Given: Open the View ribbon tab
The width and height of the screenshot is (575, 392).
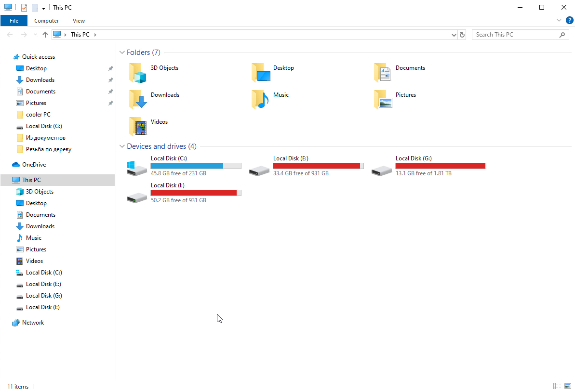Looking at the screenshot, I should (79, 21).
